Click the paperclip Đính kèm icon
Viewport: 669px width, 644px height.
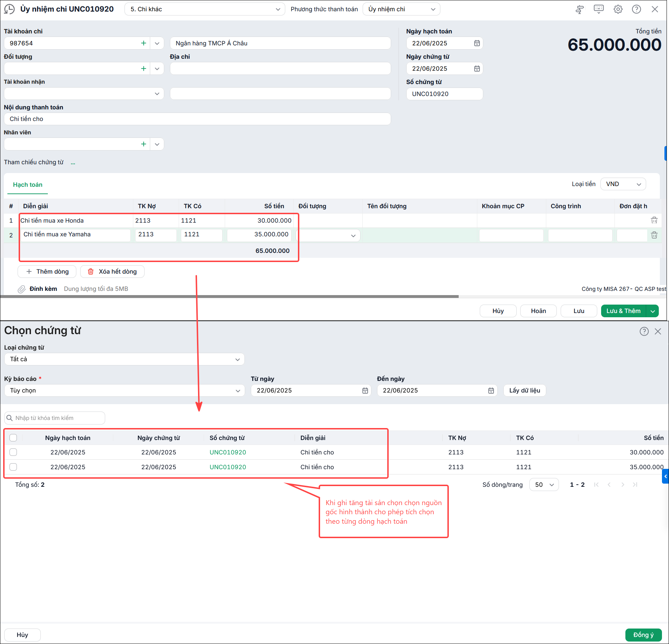click(22, 289)
